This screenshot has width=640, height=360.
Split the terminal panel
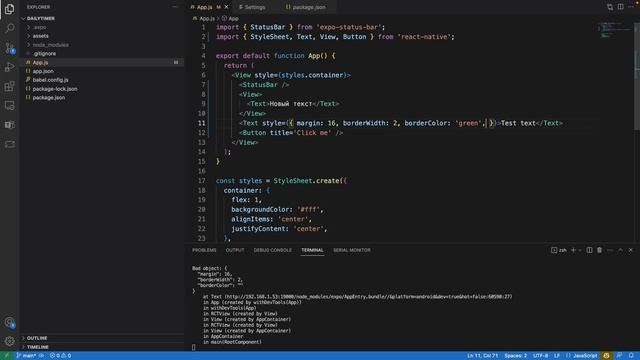pos(589,250)
